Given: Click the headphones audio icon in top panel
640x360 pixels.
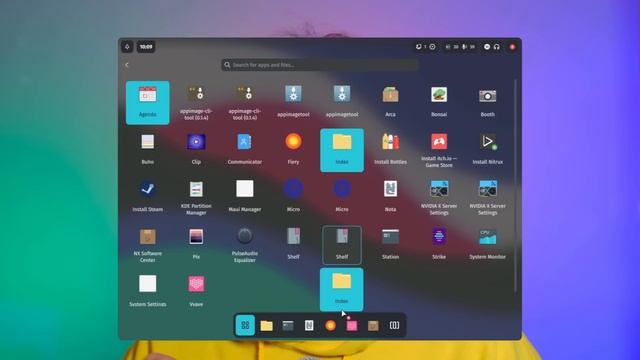Looking at the screenshot, I should 497,47.
